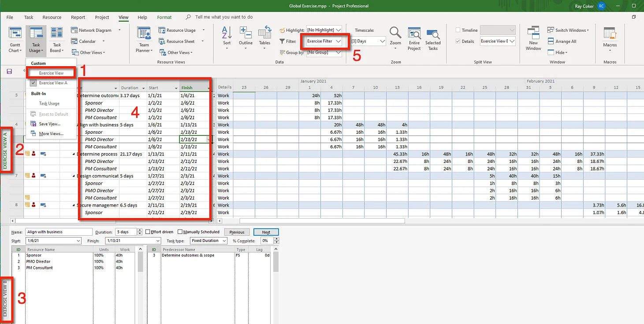Switch to the Resource ribbon tab
644x324 pixels.
(x=52, y=17)
